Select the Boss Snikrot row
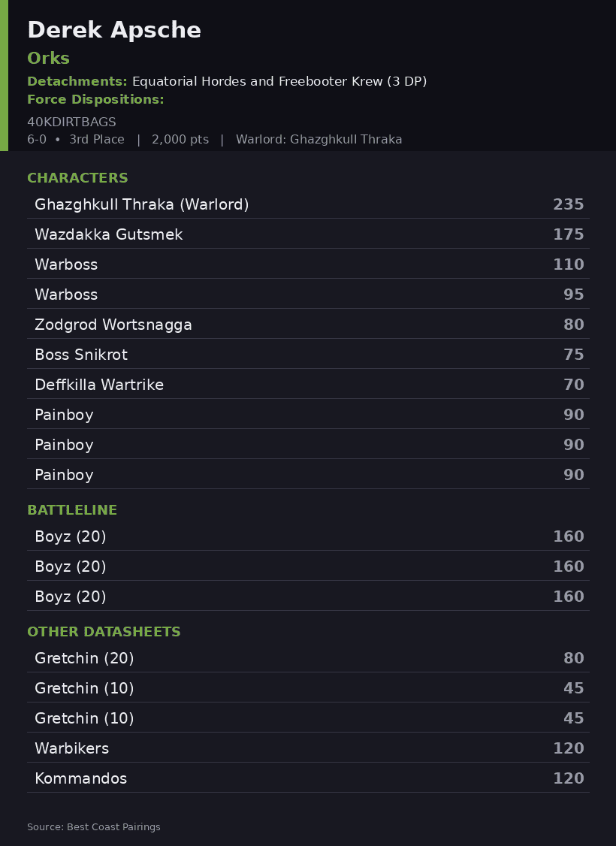This screenshot has width=616, height=846. click(x=308, y=354)
